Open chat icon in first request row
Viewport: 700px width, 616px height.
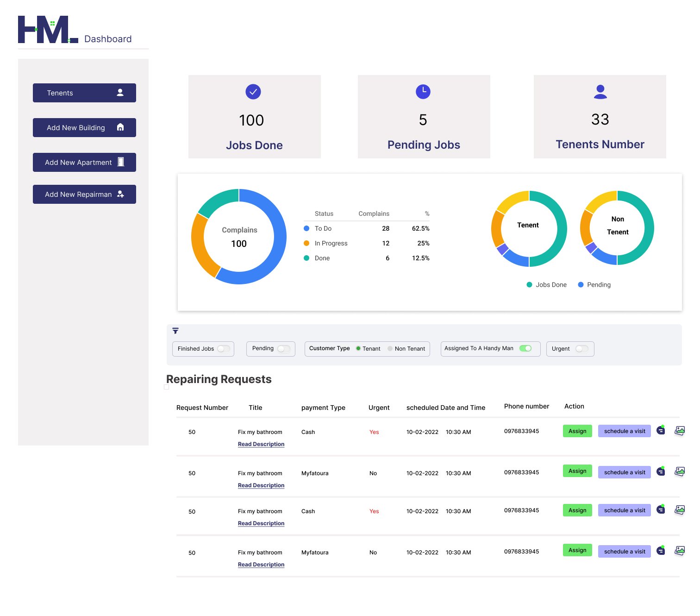[x=661, y=431]
